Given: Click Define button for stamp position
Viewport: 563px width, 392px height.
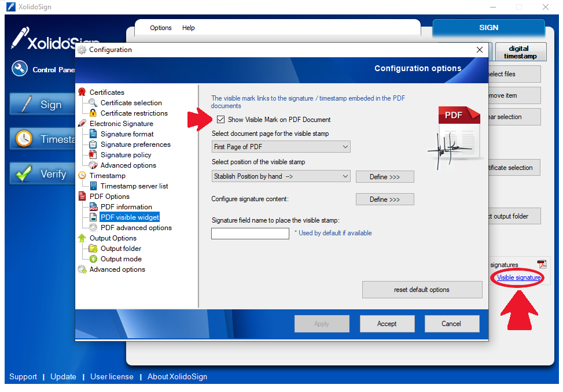Looking at the screenshot, I should pos(385,177).
